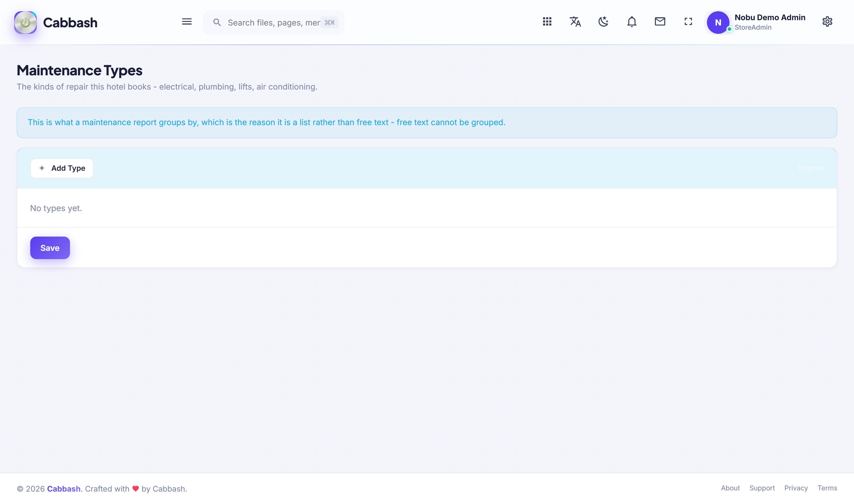The width and height of the screenshot is (854, 504).
Task: Open the language translate menu
Action: click(575, 22)
